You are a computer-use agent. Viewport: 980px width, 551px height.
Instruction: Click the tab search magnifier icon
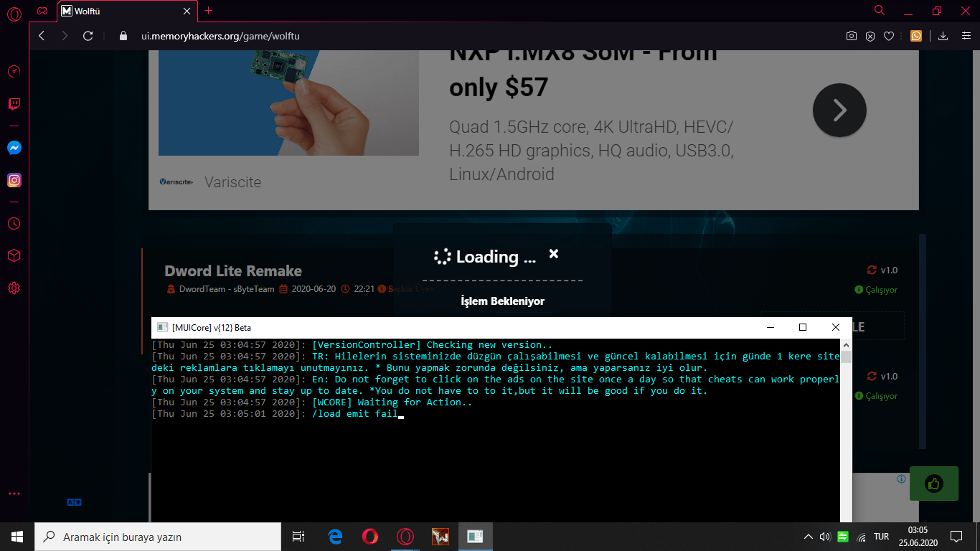point(880,11)
